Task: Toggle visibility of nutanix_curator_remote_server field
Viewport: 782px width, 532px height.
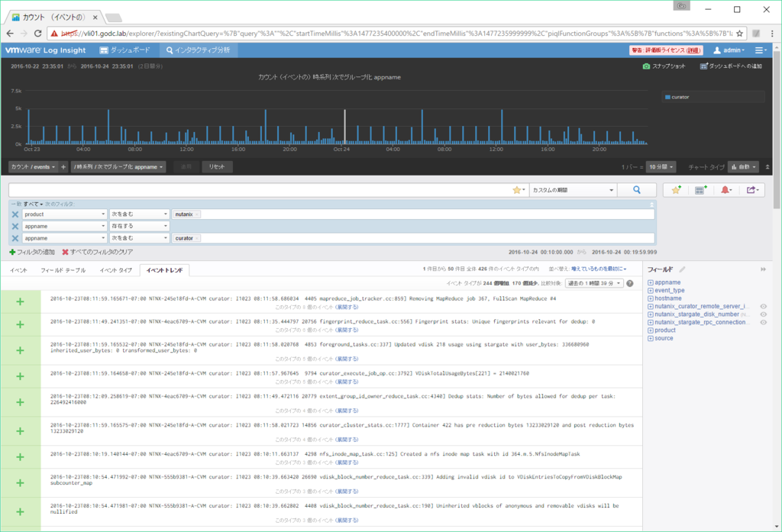Action: tap(763, 307)
